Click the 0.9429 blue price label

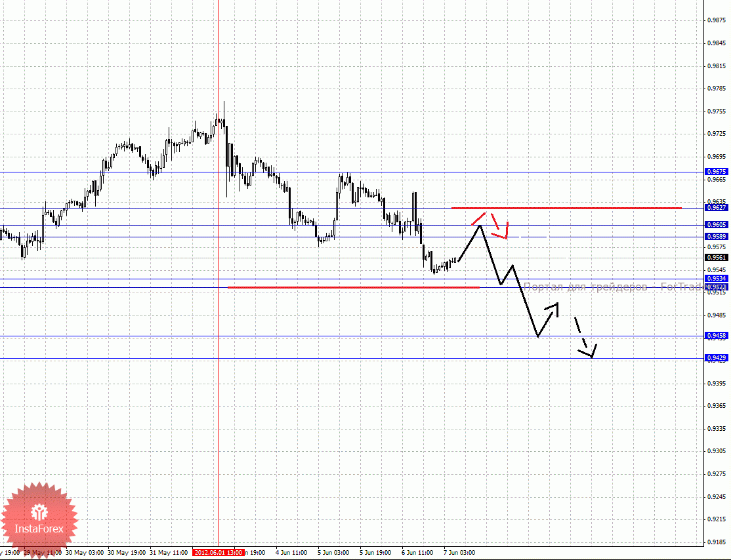(x=717, y=358)
